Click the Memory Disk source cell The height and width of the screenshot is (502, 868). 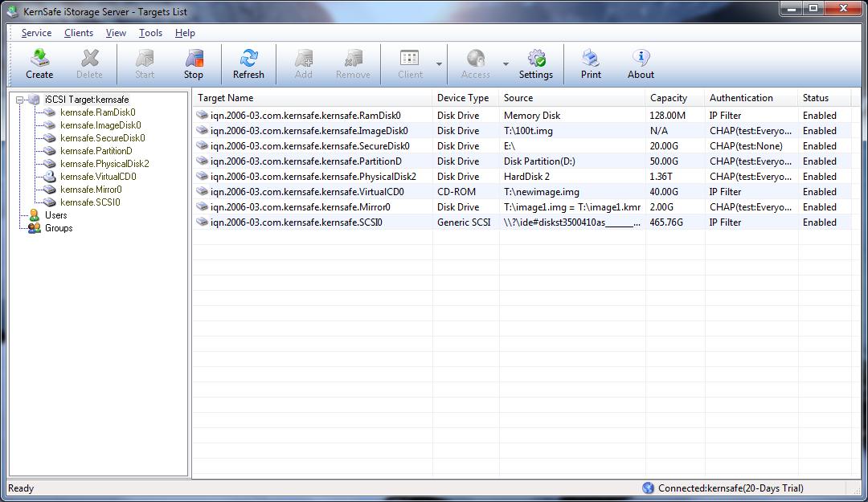click(532, 116)
